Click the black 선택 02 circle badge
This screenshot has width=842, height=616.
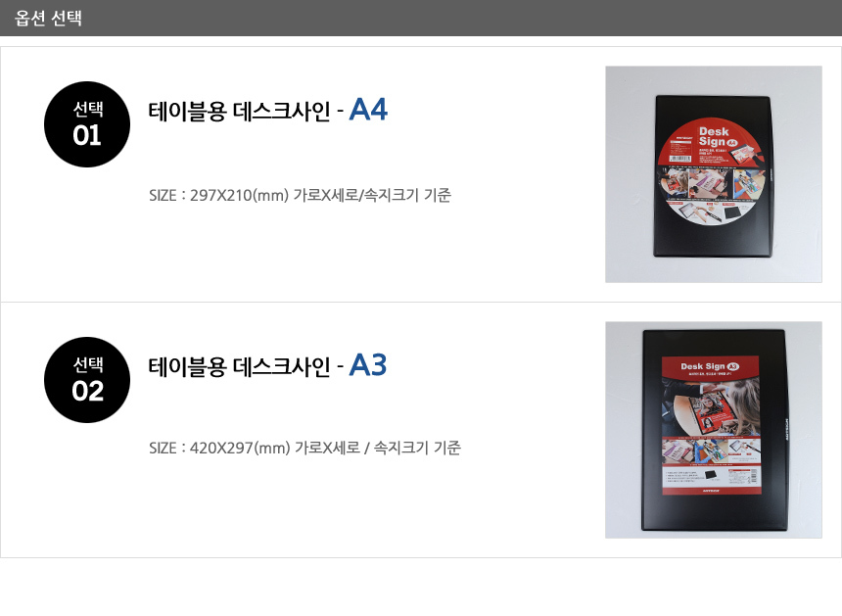[x=87, y=380]
